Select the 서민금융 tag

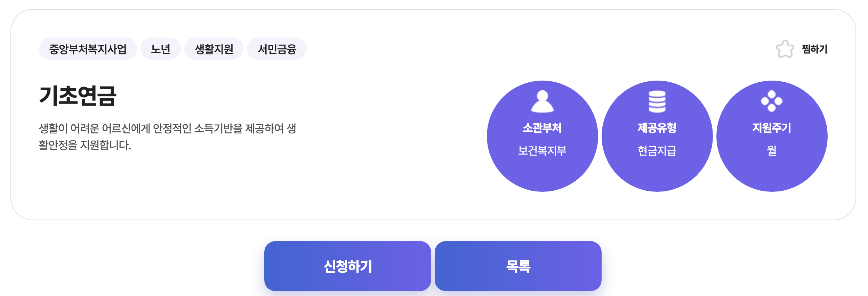point(277,49)
